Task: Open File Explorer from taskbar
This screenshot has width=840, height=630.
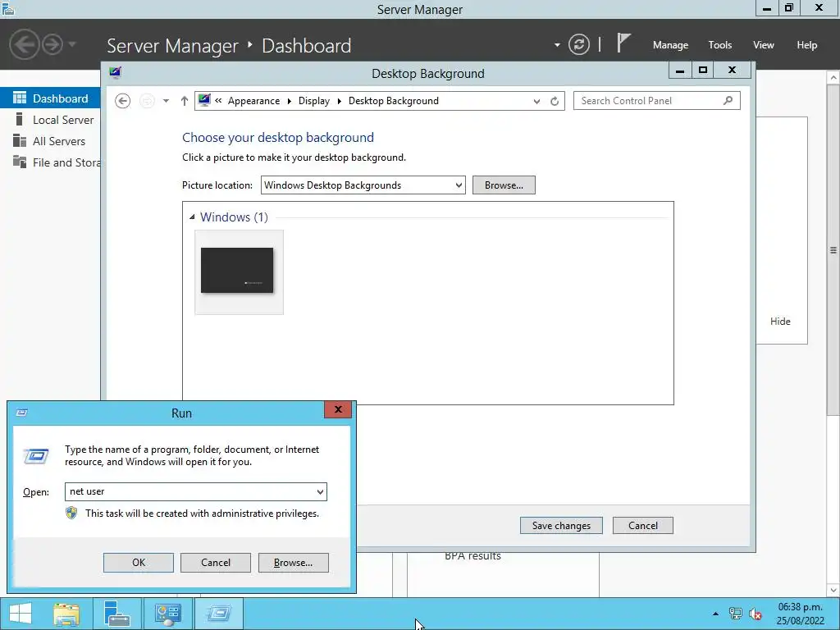Action: point(66,614)
